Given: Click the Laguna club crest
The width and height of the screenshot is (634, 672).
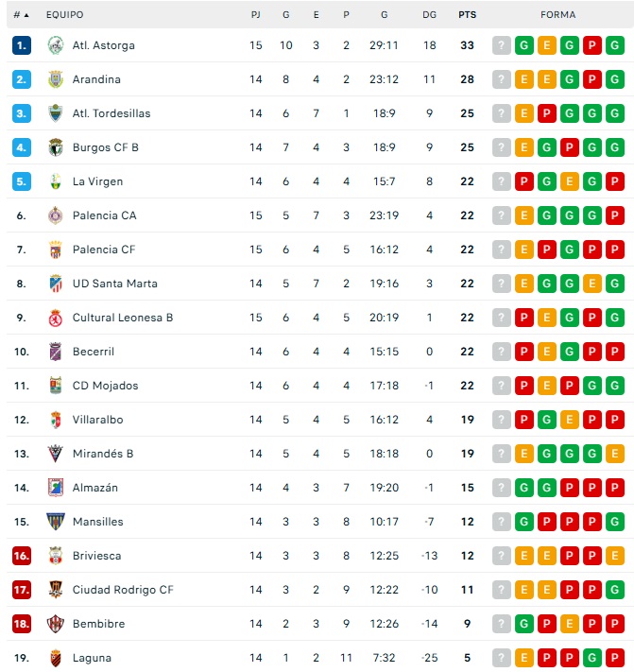Looking at the screenshot, I should pyautogui.click(x=55, y=658).
